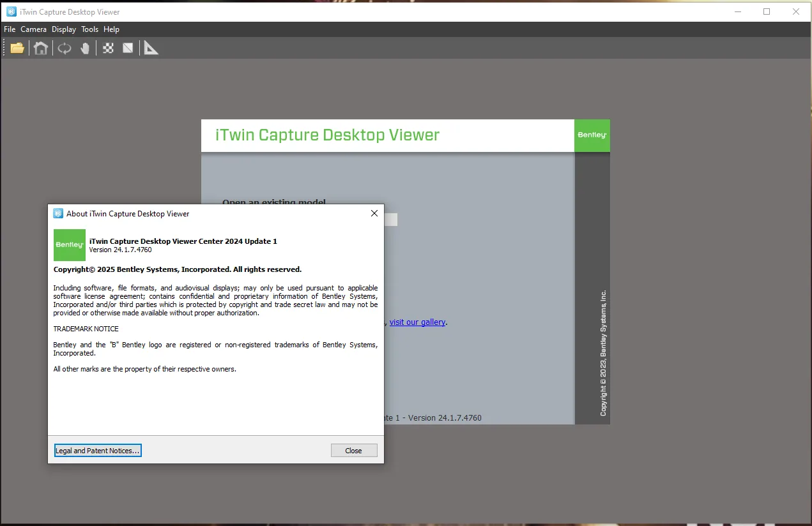Image resolution: width=812 pixels, height=526 pixels.
Task: Click the Copyright 2025 Bentley Systems line
Action: pos(178,269)
